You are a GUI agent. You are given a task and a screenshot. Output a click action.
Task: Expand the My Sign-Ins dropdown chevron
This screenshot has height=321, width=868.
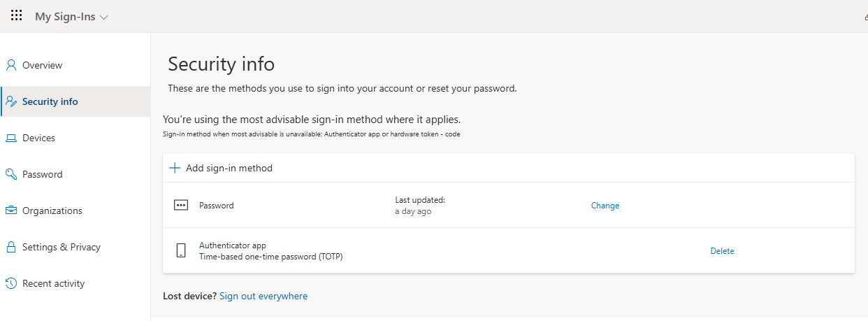[x=104, y=17]
